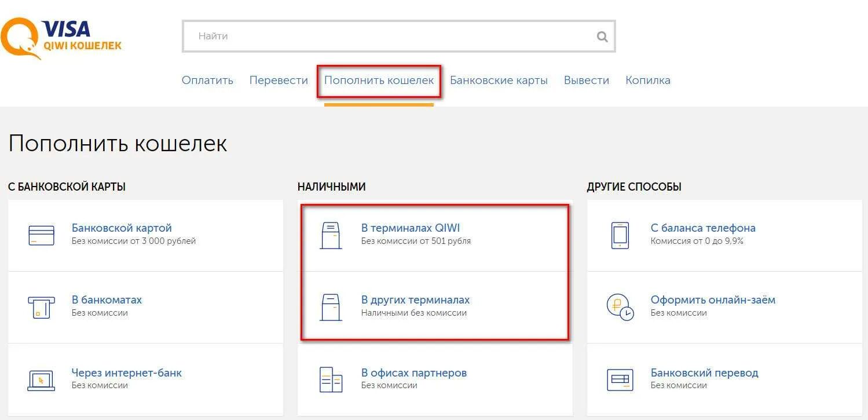Open the В других терминалах link

[416, 300]
